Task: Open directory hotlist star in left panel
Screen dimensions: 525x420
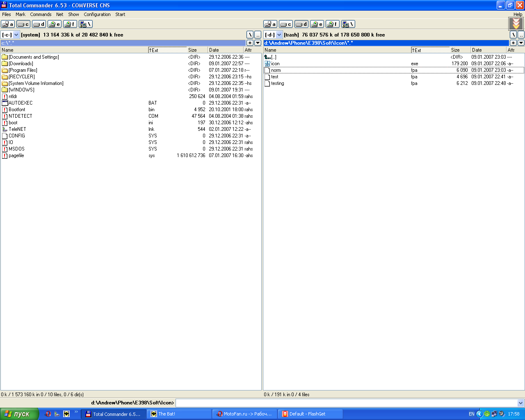Action: (x=250, y=43)
